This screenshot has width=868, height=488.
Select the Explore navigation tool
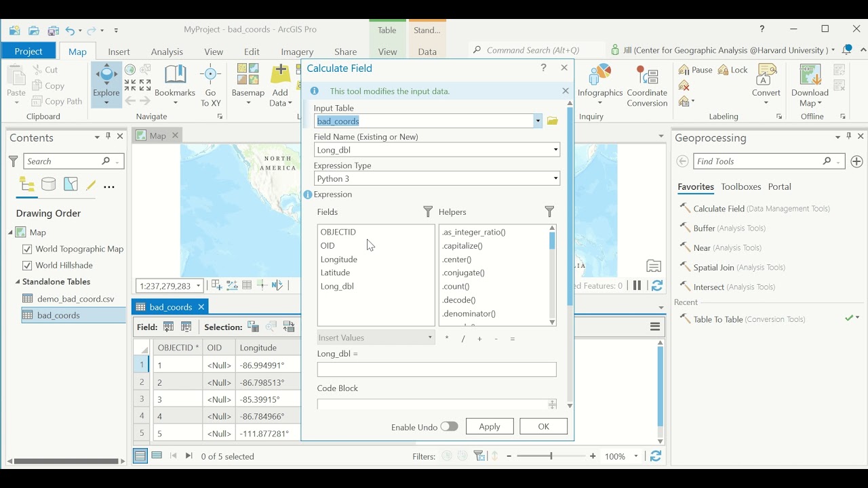(x=106, y=85)
